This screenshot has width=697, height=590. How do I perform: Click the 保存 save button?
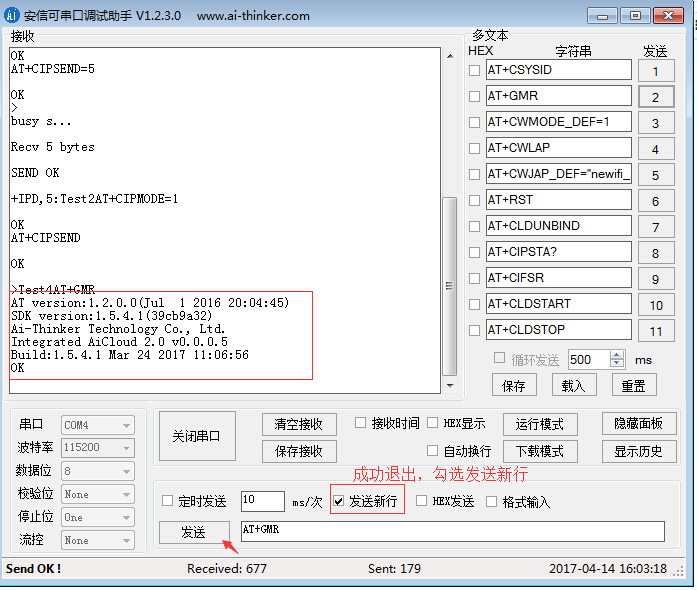(x=514, y=385)
